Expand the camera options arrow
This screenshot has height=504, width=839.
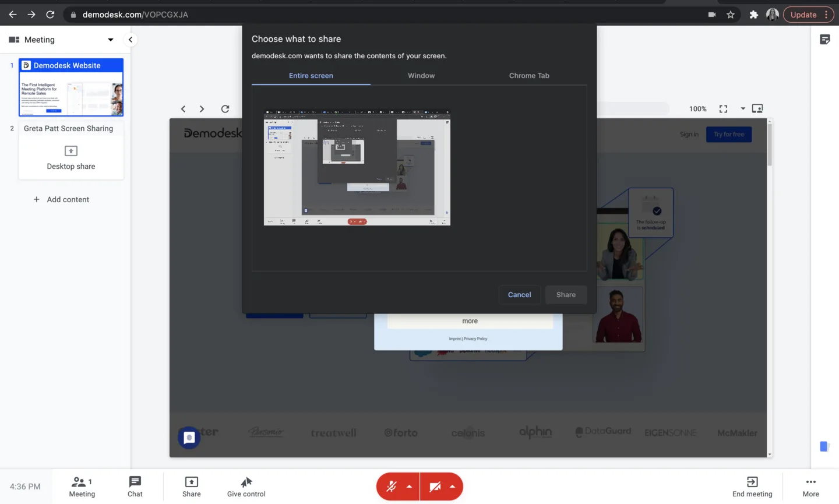tap(453, 487)
